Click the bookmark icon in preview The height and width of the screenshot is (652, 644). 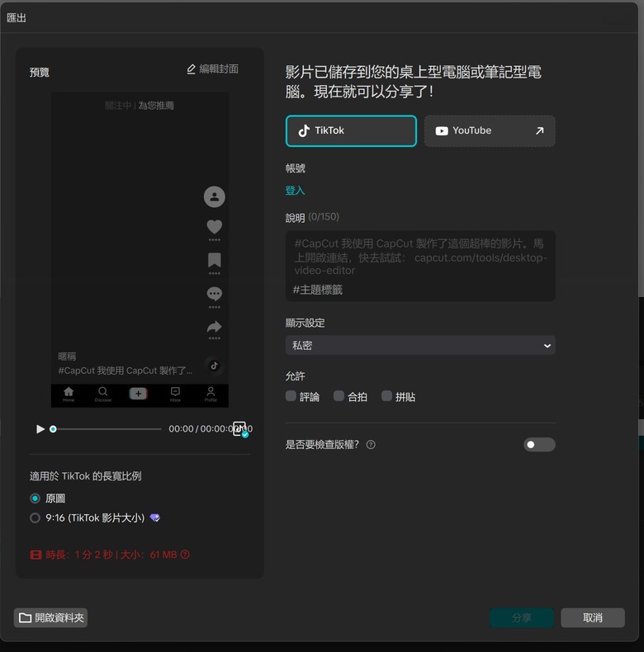tap(214, 260)
